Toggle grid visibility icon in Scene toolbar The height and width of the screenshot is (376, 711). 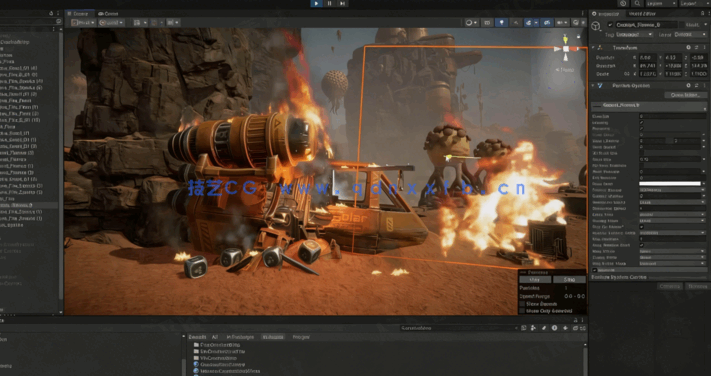pyautogui.click(x=137, y=22)
